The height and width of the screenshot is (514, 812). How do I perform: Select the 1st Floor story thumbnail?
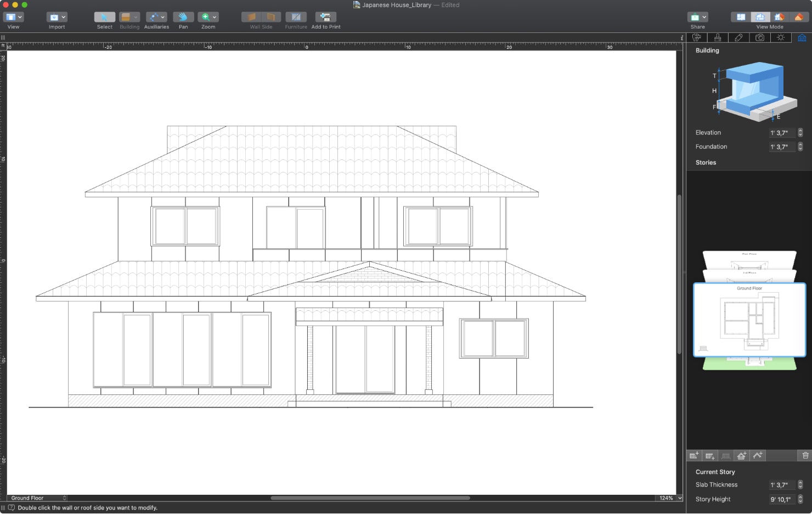pyautogui.click(x=749, y=275)
